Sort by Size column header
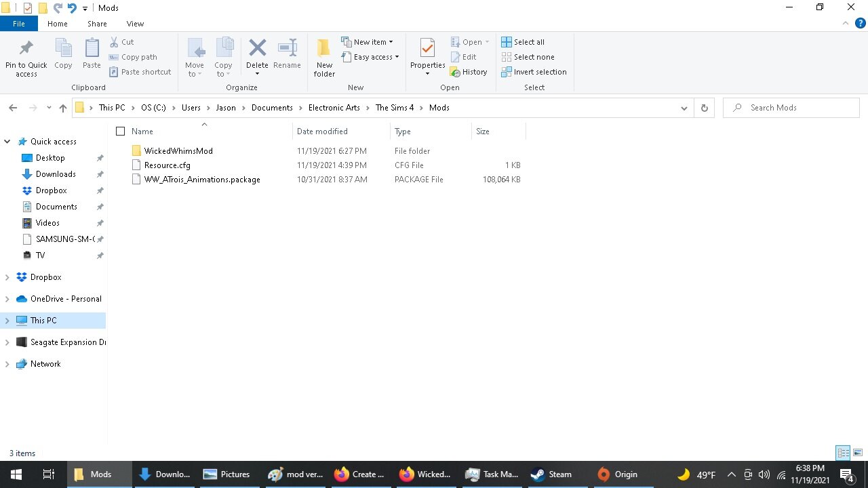The width and height of the screenshot is (868, 488). coord(482,131)
